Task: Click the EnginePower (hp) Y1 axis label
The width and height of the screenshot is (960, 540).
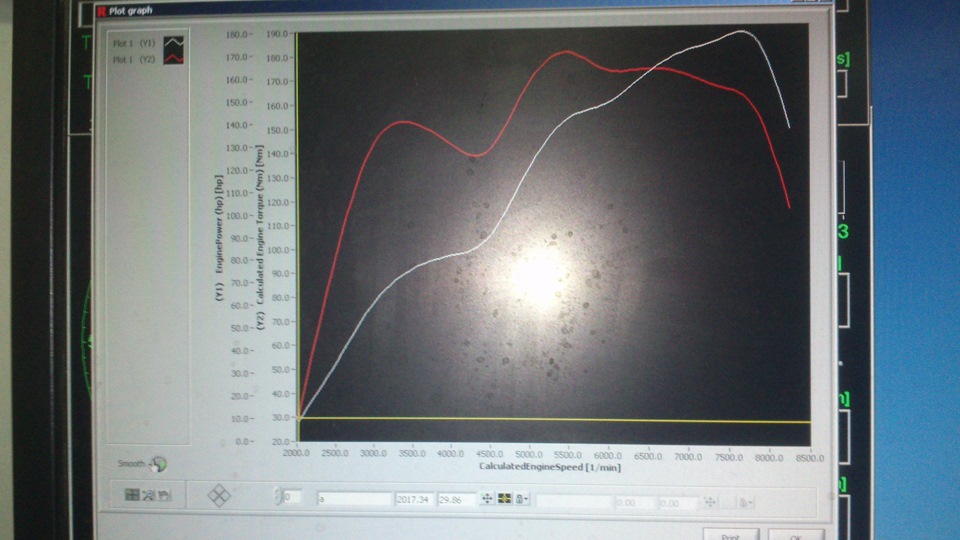Action: [219, 238]
